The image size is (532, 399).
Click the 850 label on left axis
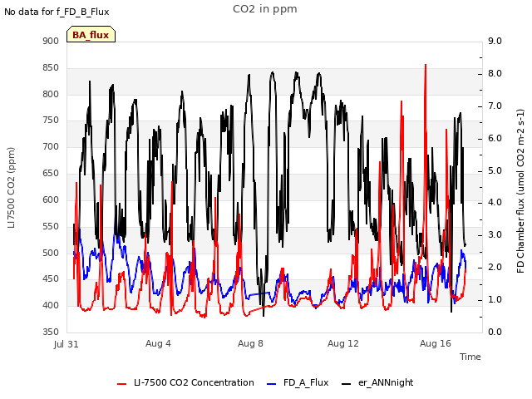coord(51,67)
